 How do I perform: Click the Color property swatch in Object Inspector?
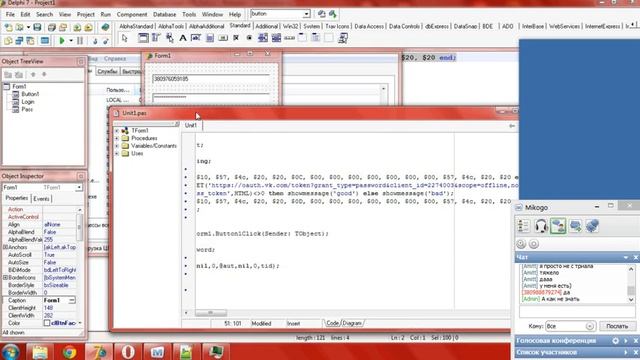[47, 323]
